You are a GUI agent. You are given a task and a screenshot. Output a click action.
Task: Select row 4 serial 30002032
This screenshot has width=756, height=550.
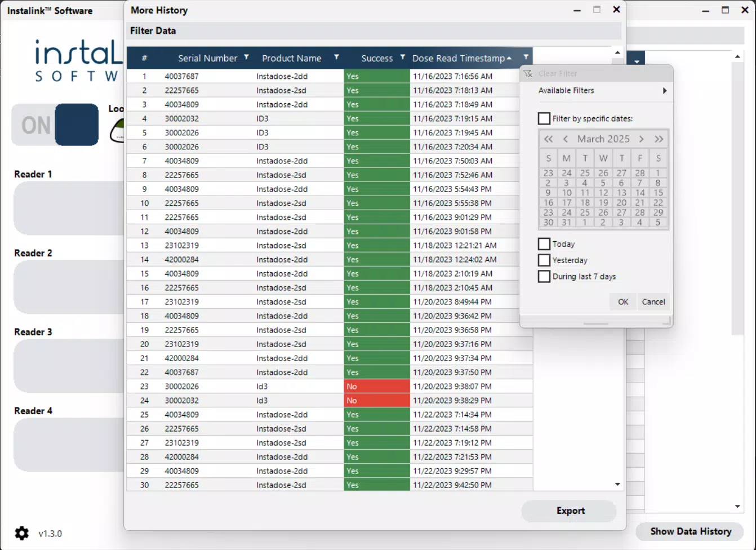click(x=181, y=118)
